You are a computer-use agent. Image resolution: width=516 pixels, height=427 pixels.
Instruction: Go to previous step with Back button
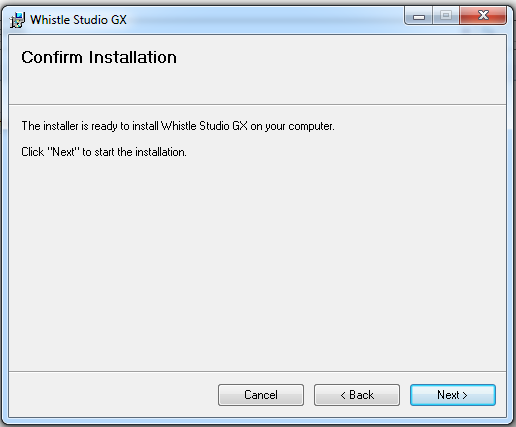coord(357,395)
